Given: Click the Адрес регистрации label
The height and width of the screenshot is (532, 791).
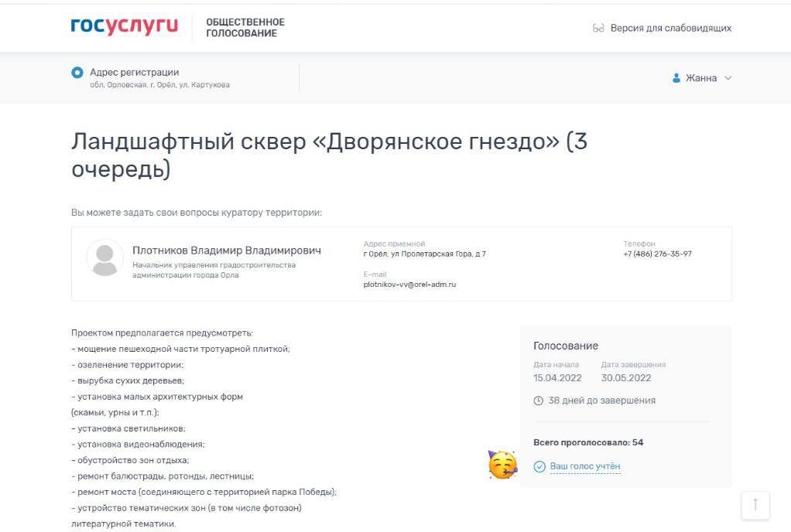Looking at the screenshot, I should (134, 73).
